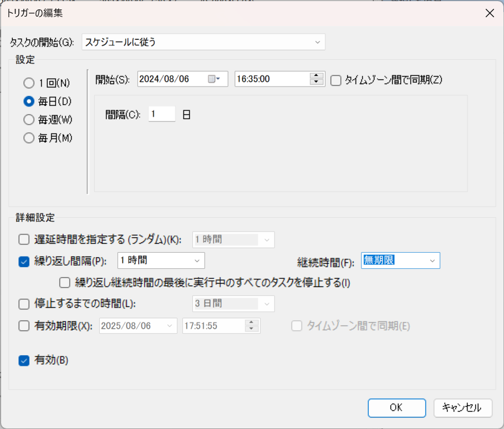The width and height of the screenshot is (504, 429).
Task: Toggle 遅延時間を指定する (ランダム) checkbox
Action: click(24, 239)
